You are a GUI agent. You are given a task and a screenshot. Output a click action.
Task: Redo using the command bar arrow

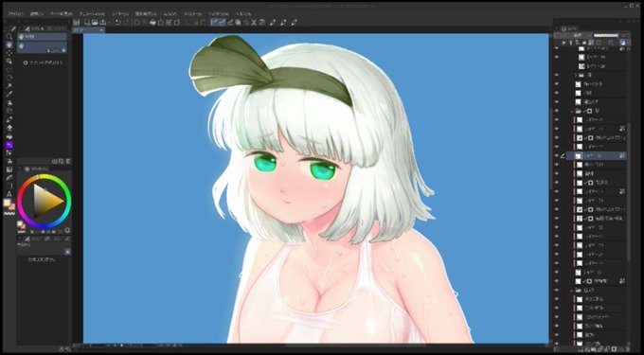[126, 22]
